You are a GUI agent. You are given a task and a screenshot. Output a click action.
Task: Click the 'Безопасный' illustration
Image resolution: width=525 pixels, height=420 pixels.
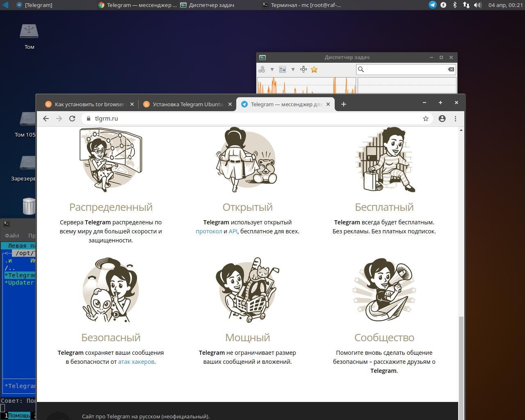[111, 290]
